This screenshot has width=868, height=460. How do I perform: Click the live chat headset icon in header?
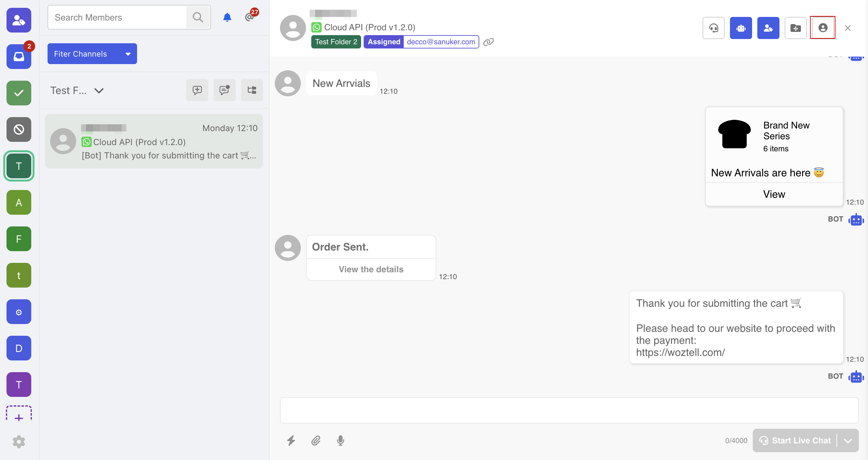713,28
